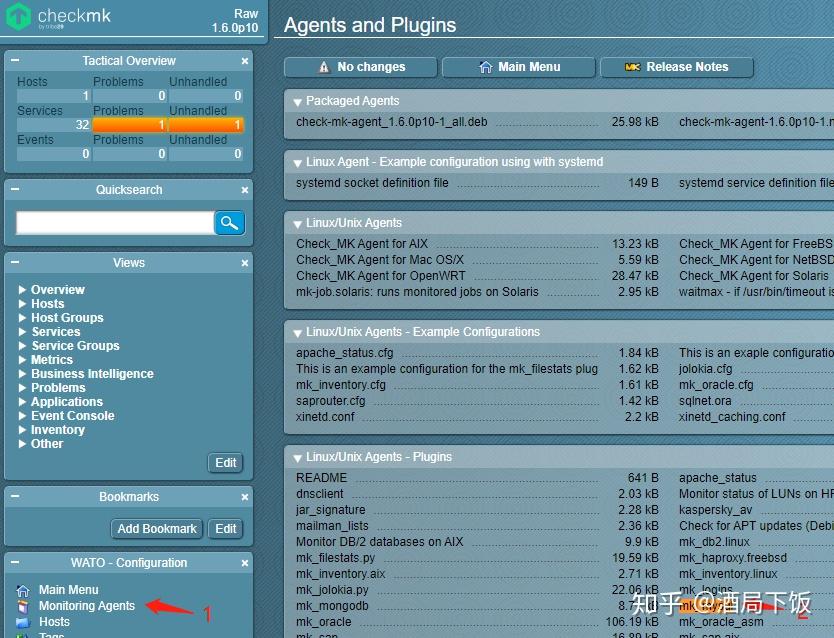This screenshot has width=834, height=638.
Task: Close the Tactical Overview snapin
Action: 245,61
